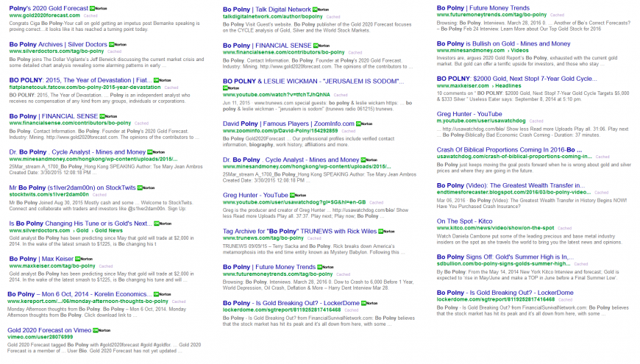Click Norton icon under Jerusalem Is Sodom title

[231, 88]
